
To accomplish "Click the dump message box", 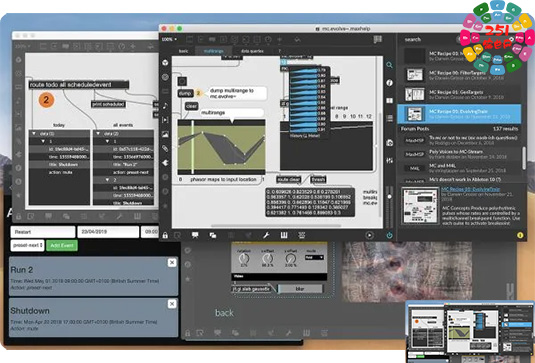I will pyautogui.click(x=185, y=93).
